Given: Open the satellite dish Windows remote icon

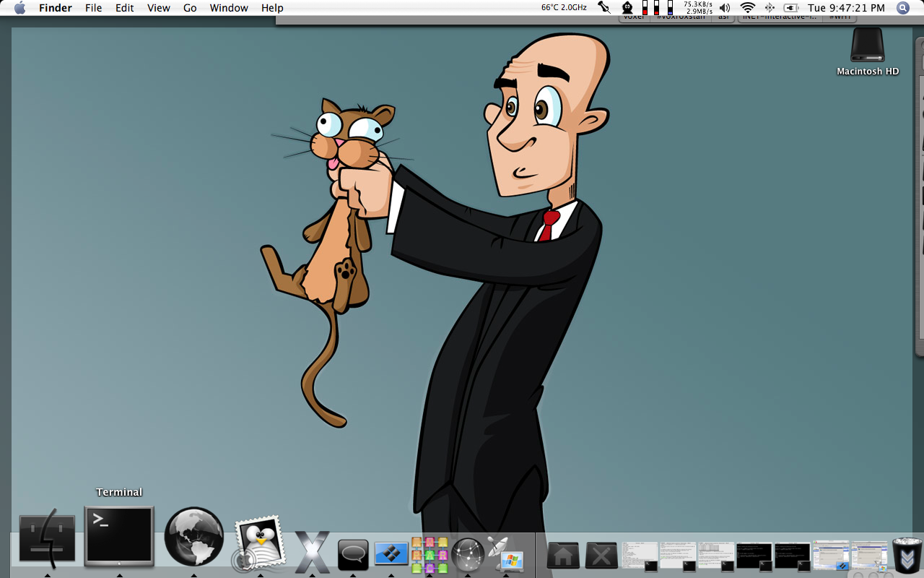Looking at the screenshot, I should (505, 554).
